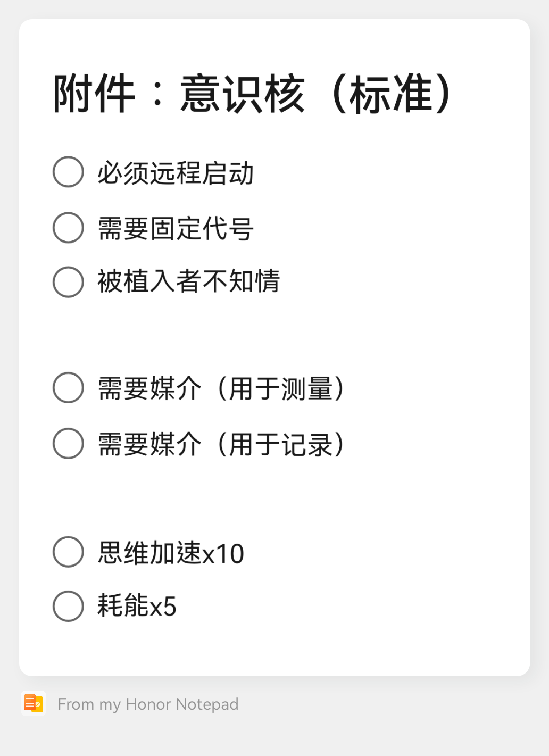The height and width of the screenshot is (756, 549).
Task: Select the 需要固定代号 item text
Action: coord(176,228)
